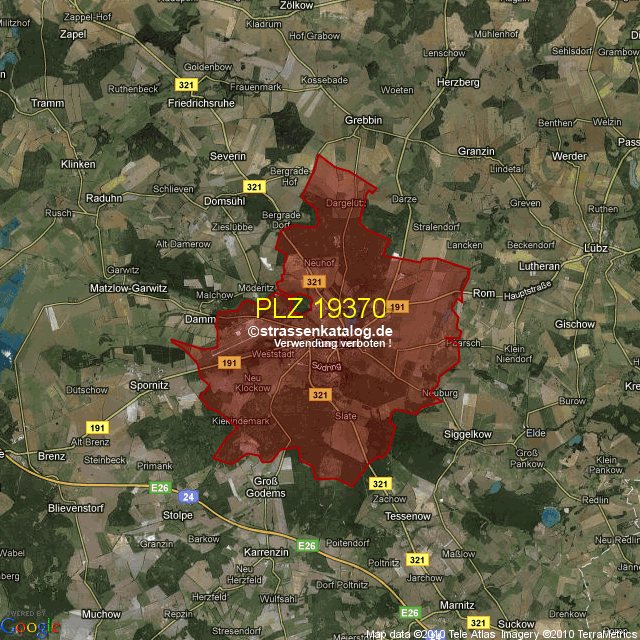Click the 321 shield west of Domsühl label
The height and width of the screenshot is (640, 640).
coord(254,186)
